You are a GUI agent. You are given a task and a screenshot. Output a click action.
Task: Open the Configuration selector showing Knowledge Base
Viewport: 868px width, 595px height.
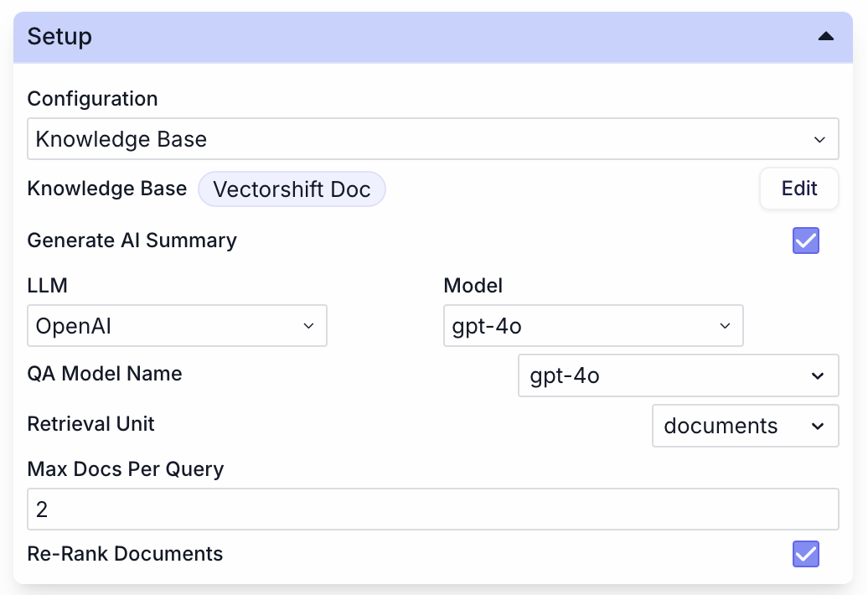pyautogui.click(x=433, y=138)
